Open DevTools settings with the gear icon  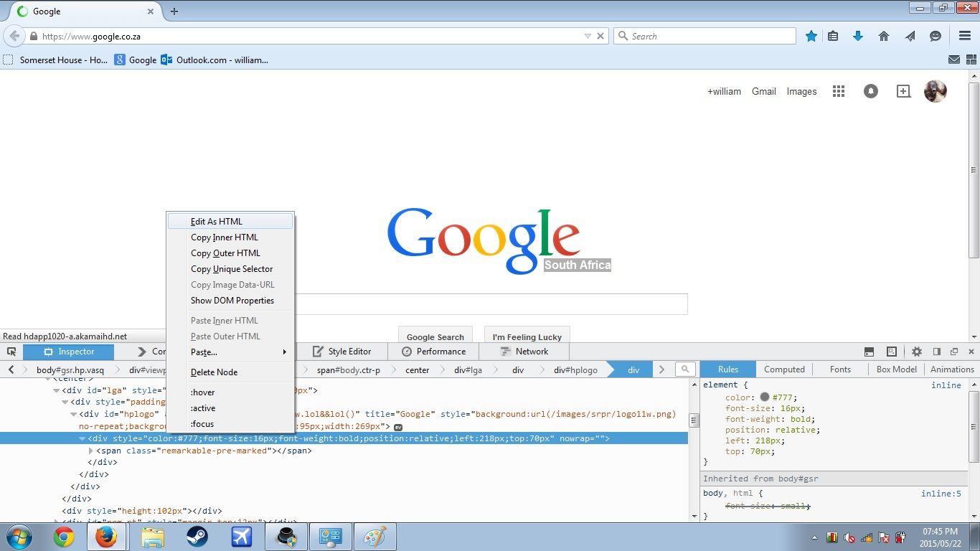click(917, 352)
